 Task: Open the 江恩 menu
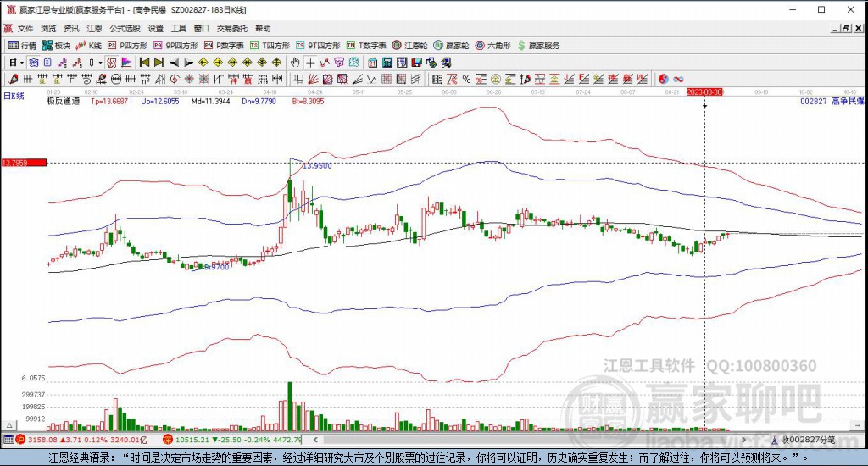[x=94, y=28]
